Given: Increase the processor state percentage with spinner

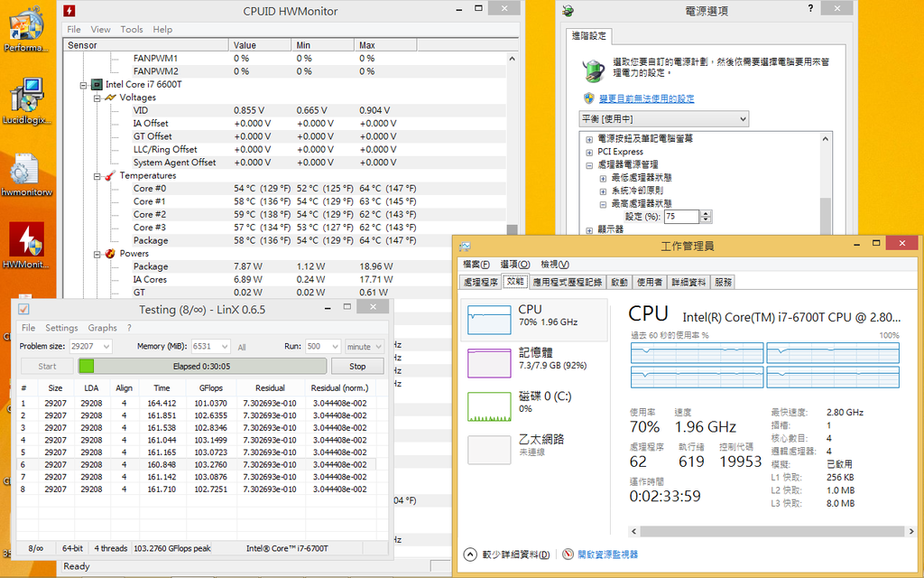Looking at the screenshot, I should (x=706, y=213).
